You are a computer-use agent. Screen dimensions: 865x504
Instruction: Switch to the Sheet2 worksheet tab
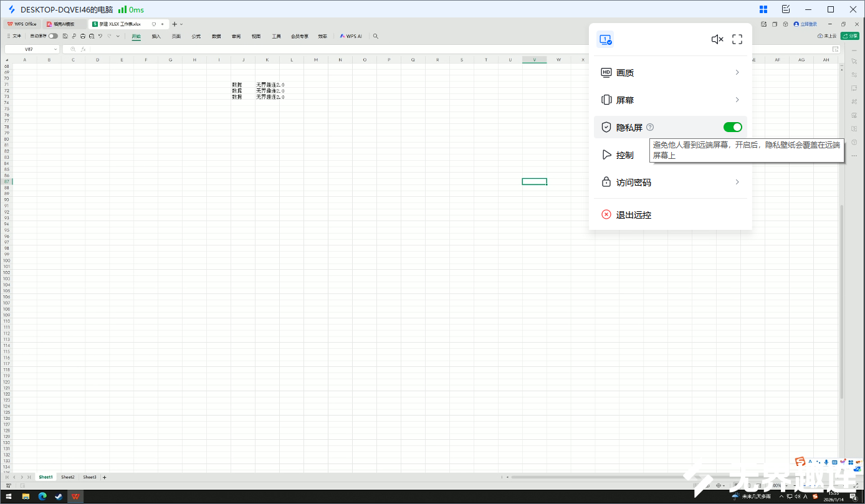coord(67,477)
